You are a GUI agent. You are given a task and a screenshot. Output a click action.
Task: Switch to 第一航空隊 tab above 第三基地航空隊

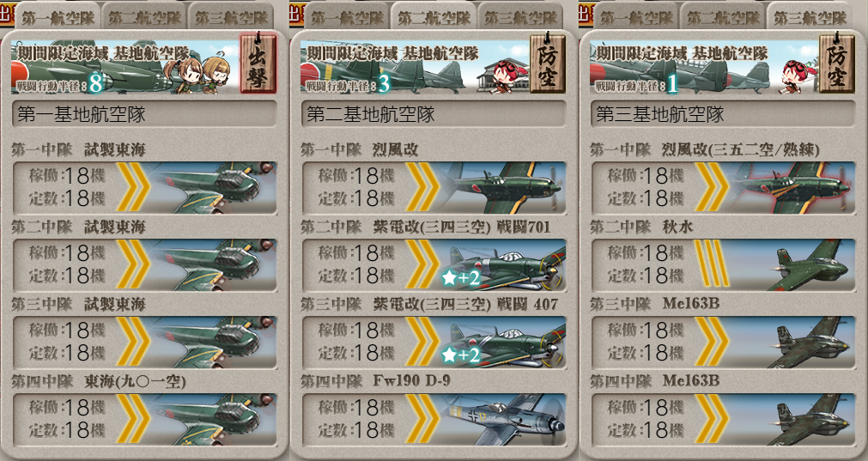coord(636,16)
